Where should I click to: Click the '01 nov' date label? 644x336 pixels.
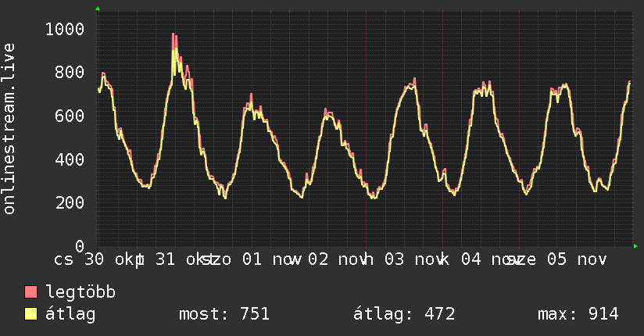(272, 259)
